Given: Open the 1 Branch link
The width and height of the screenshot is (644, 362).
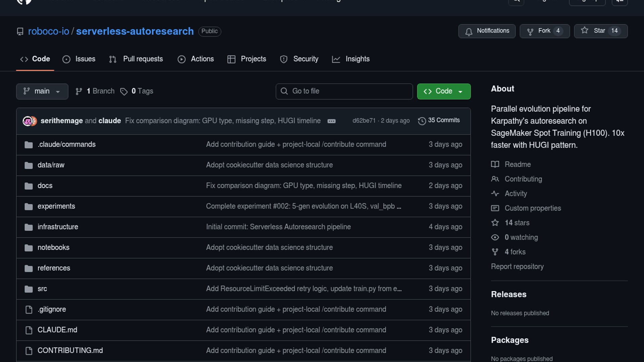Looking at the screenshot, I should (x=95, y=91).
